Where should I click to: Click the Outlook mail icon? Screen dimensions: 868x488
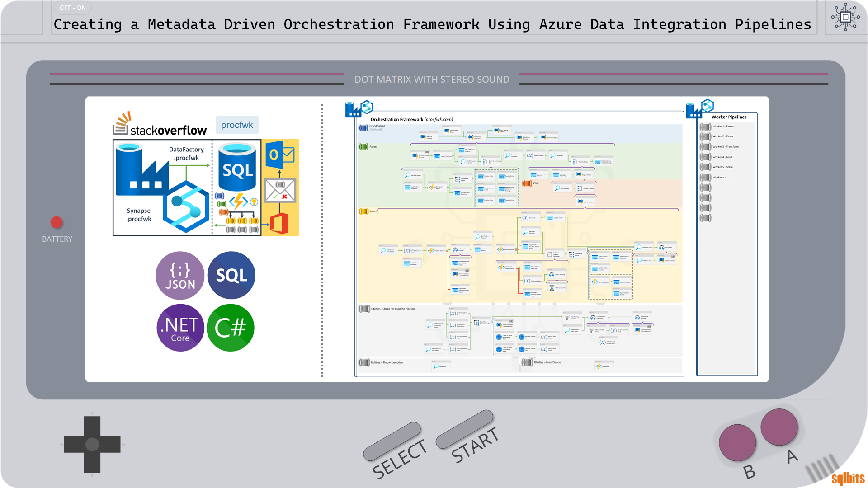(x=280, y=155)
